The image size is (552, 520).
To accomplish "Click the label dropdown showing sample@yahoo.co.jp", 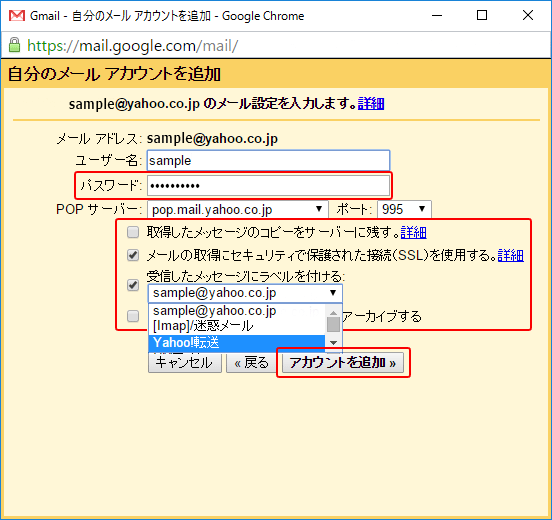I will click(245, 293).
